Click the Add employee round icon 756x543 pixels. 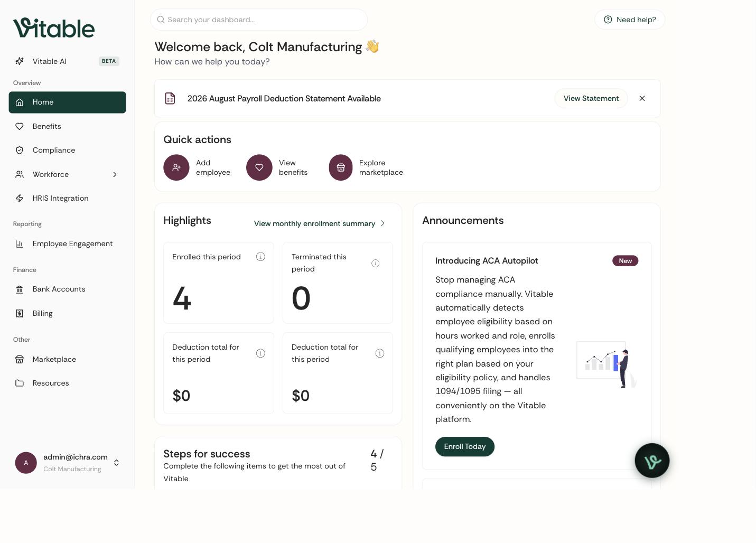coord(176,167)
